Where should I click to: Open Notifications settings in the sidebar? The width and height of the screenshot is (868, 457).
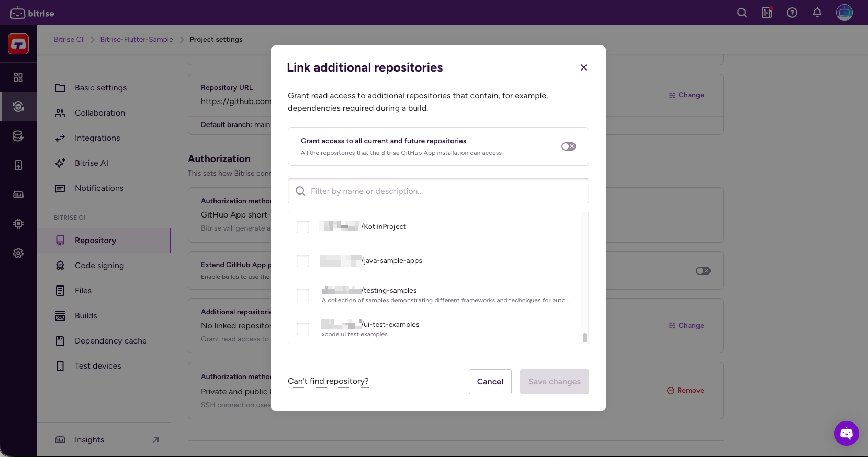click(x=104, y=188)
